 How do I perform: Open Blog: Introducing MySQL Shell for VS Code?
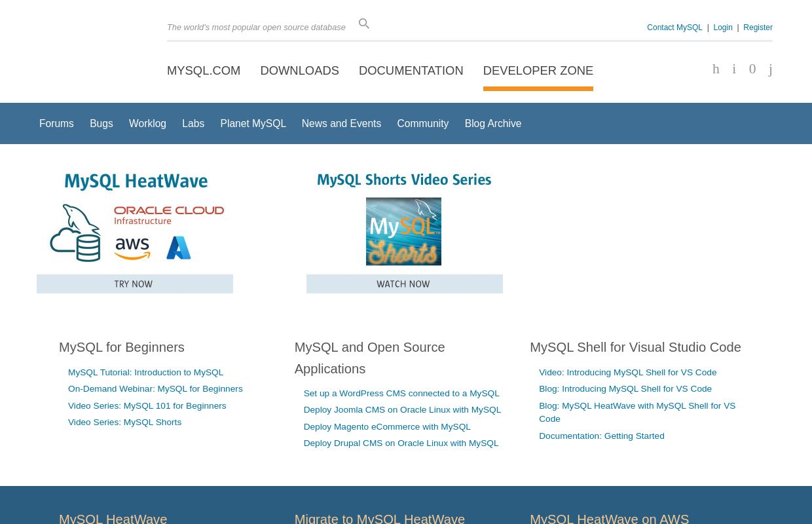[625, 388]
